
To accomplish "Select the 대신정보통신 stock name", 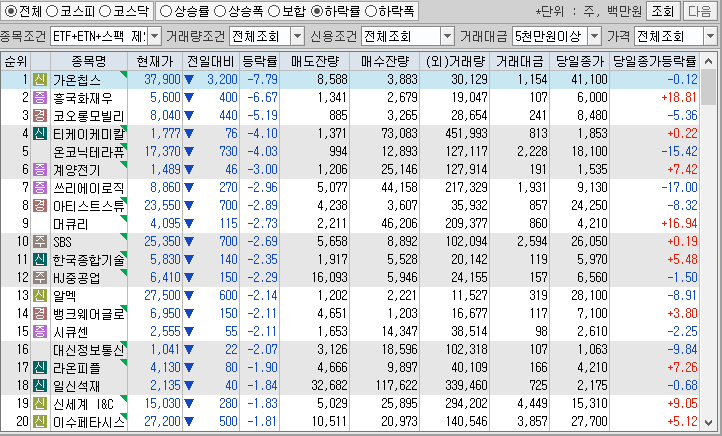I will (88, 349).
